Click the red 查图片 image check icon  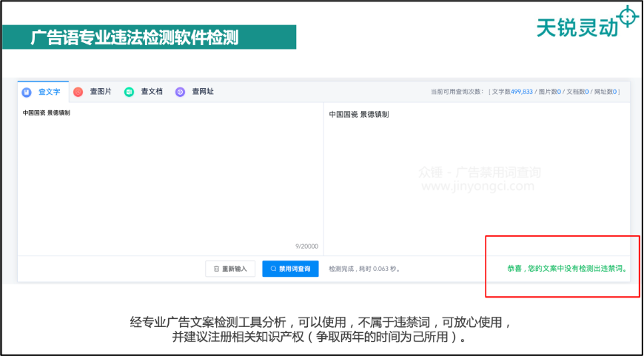78,92
